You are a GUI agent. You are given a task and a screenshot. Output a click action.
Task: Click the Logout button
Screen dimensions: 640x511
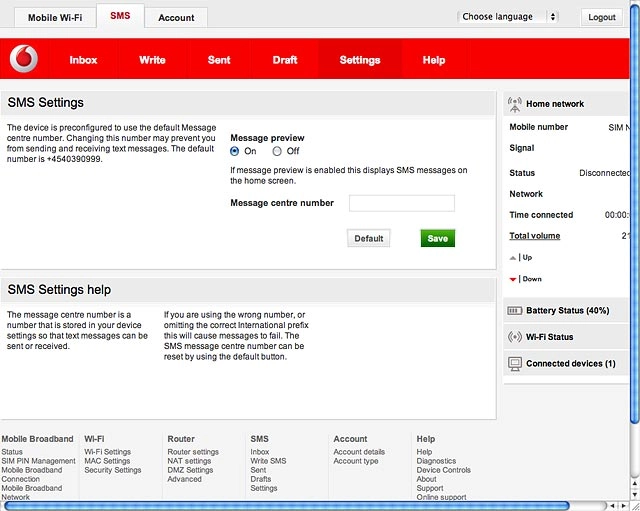point(602,17)
